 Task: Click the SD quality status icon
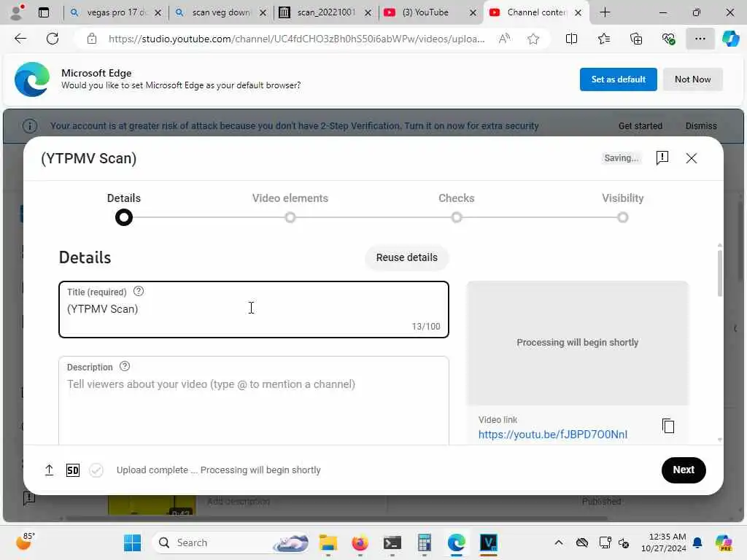pos(72,470)
